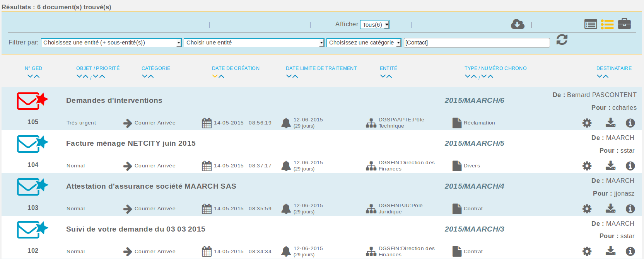Open the Choisir une entité dropdown

point(254,43)
